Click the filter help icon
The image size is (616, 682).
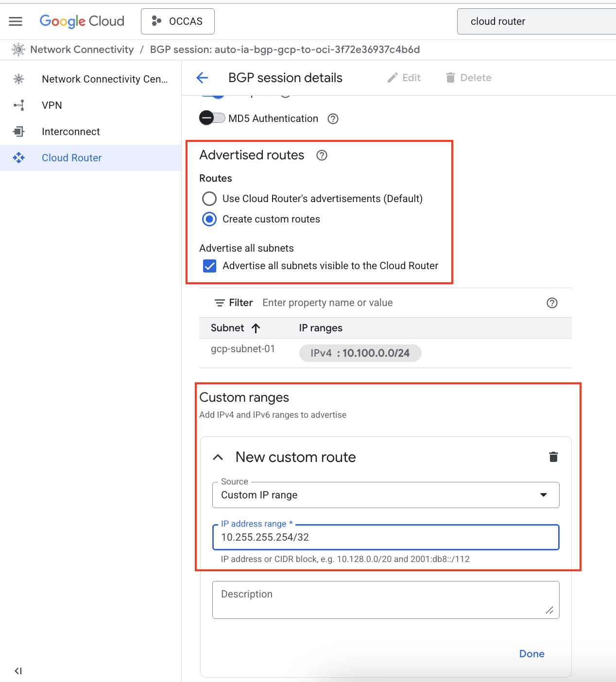click(x=552, y=303)
